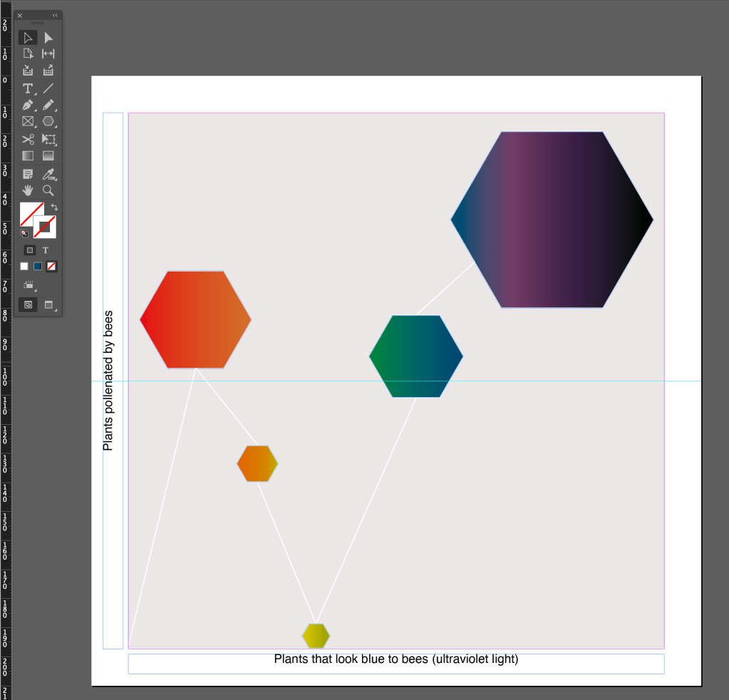Click the large Fill color box

click(31, 214)
